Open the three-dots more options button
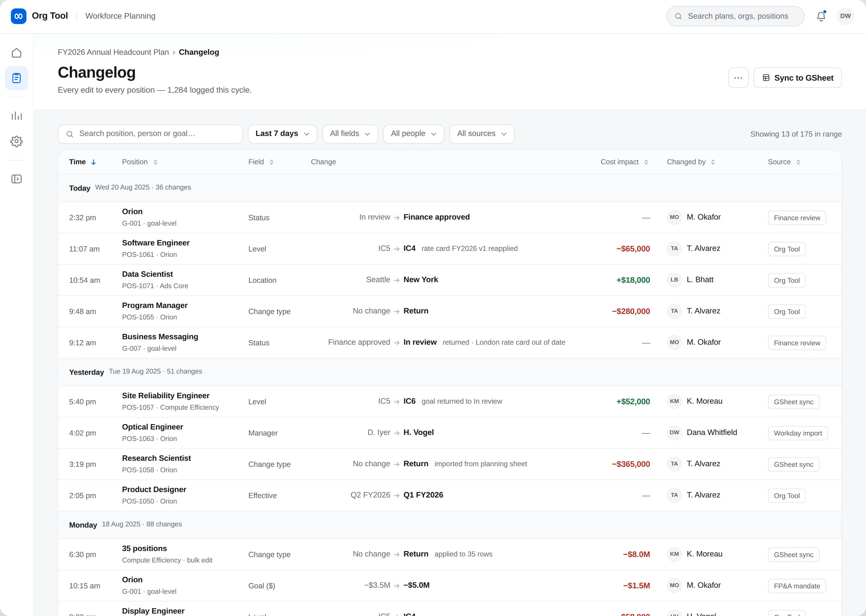Screen dimensions: 866x616 coord(738,78)
